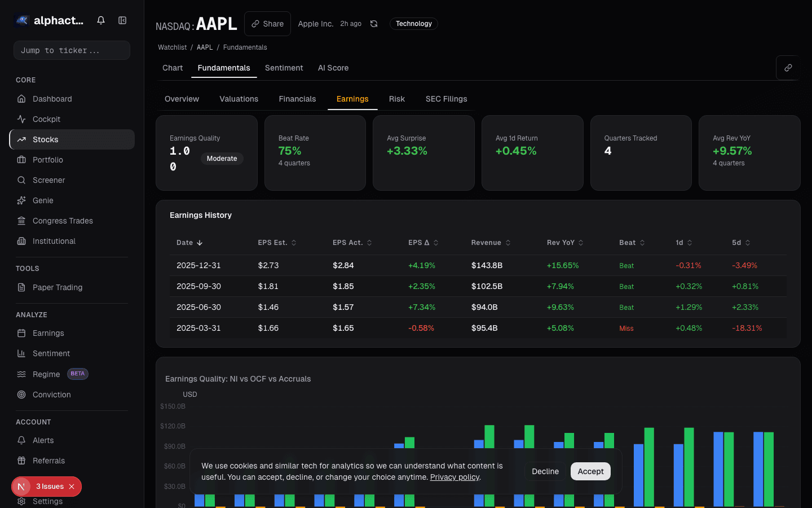Open the Valuations sub-tab
Screen dimensions: 812x508
(x=239, y=99)
